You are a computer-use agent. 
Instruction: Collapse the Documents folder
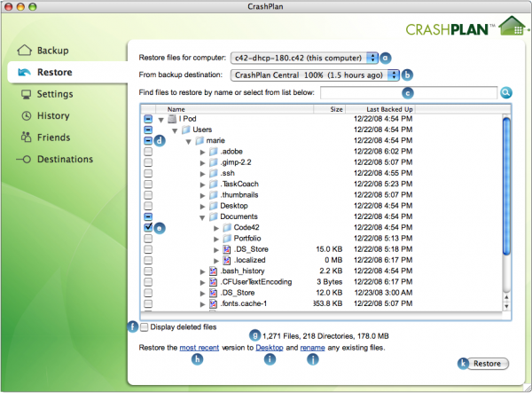(x=202, y=217)
